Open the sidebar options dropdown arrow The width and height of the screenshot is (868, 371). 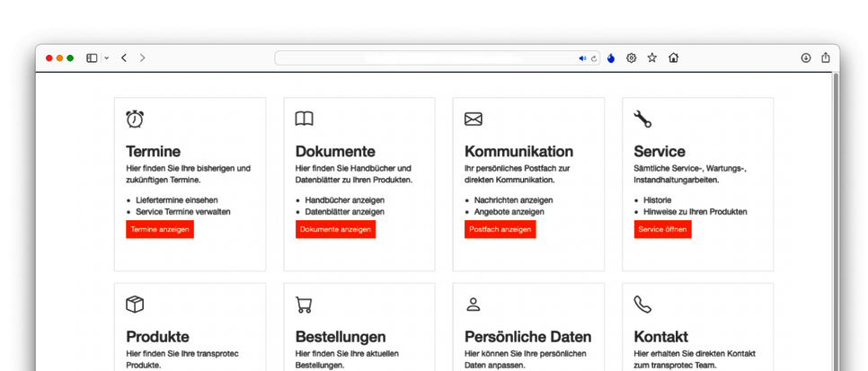tap(106, 57)
